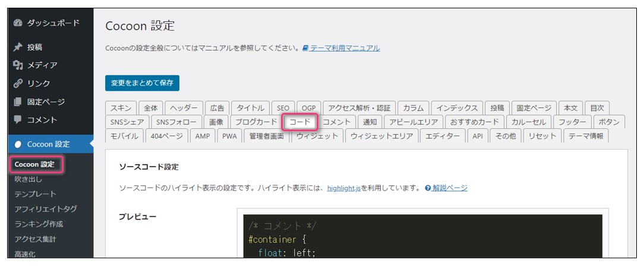Click the Media icon in sidebar
This screenshot has height=266, width=644.
[x=17, y=65]
